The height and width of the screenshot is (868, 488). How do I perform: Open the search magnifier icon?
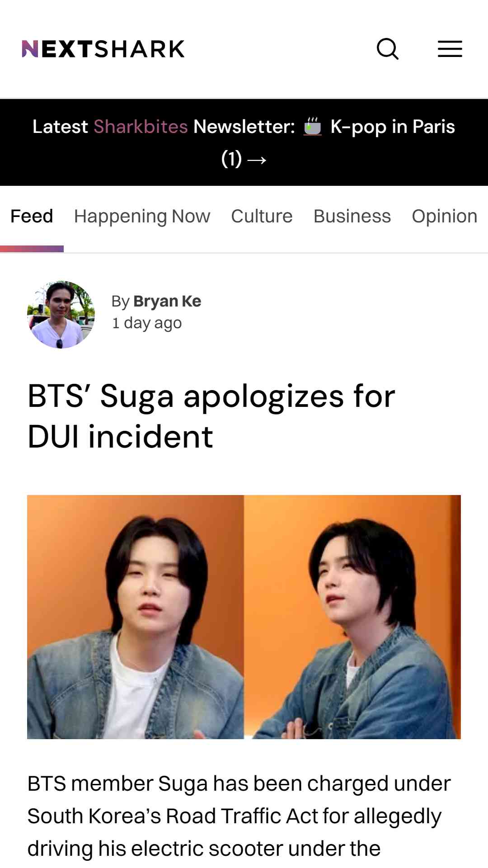pyautogui.click(x=388, y=49)
